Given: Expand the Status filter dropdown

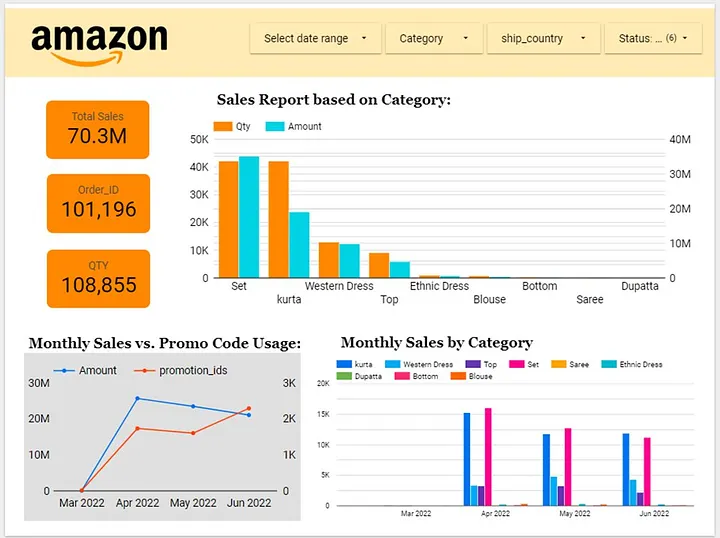Looking at the screenshot, I should tap(653, 39).
